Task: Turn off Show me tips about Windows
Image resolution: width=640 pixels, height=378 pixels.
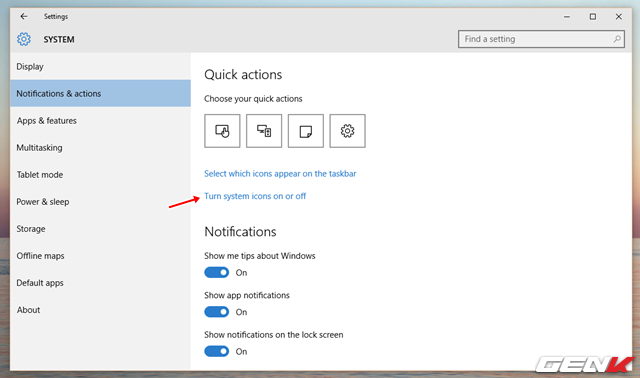Action: coord(217,272)
